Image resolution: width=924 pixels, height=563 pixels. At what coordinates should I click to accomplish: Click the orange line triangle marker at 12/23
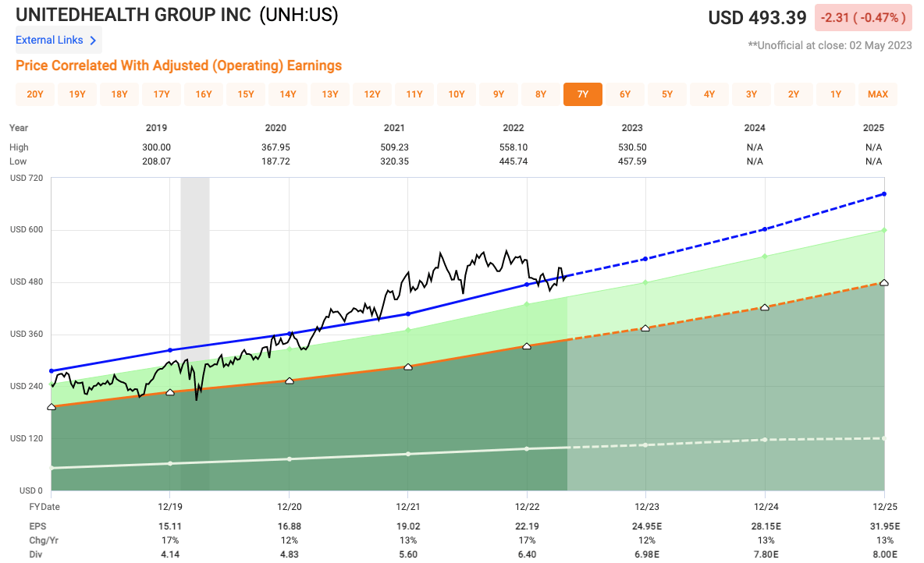click(x=645, y=328)
